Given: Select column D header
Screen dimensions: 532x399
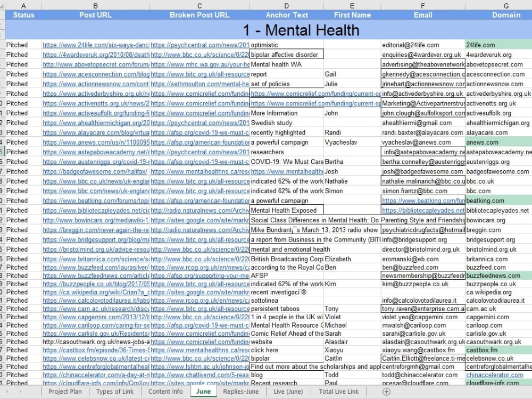Looking at the screenshot, I should point(287,5).
